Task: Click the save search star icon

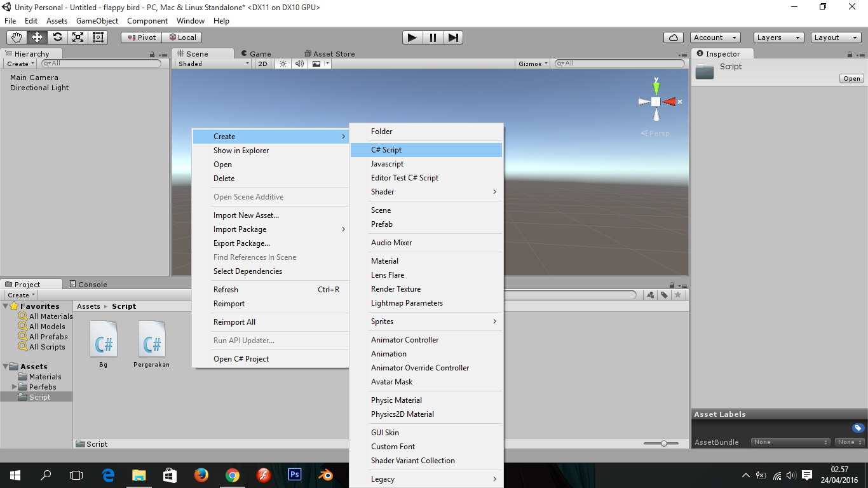Action: click(678, 295)
